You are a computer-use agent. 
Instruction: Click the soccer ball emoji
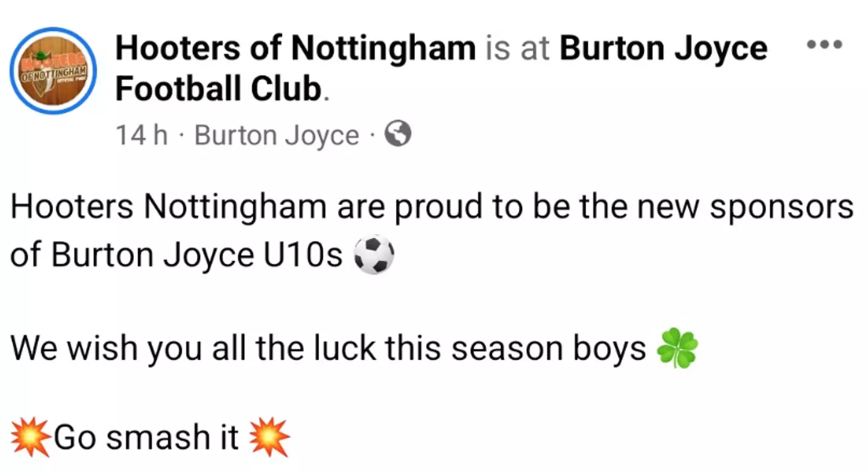tap(374, 255)
